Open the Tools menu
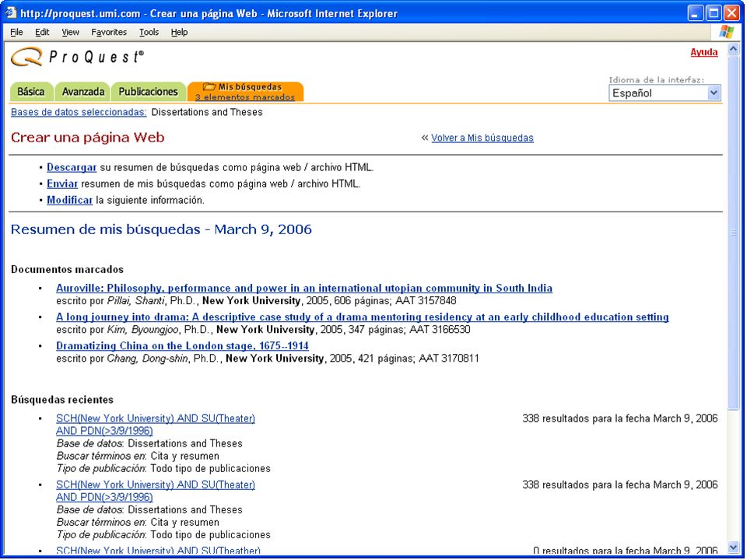Image resolution: width=747 pixels, height=560 pixels. coord(149,32)
